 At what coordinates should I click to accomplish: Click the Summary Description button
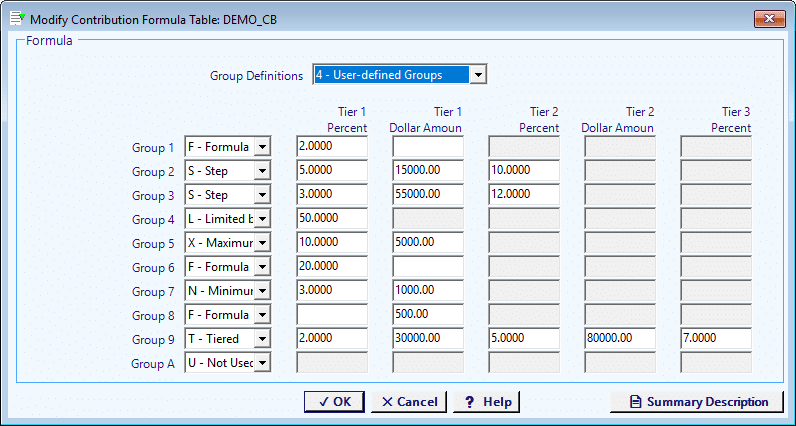[x=698, y=402]
